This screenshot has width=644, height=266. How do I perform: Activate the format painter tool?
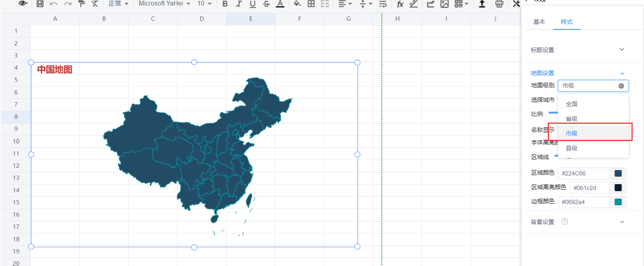point(81,4)
